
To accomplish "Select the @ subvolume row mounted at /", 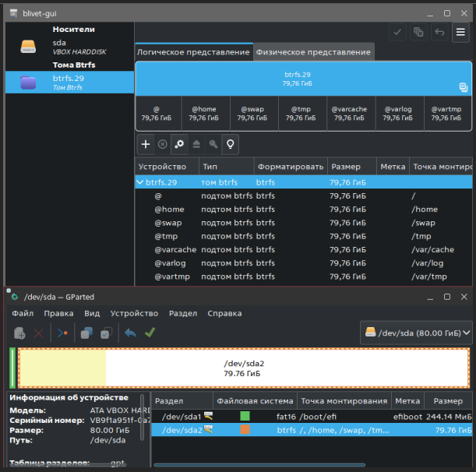I will click(x=304, y=195).
